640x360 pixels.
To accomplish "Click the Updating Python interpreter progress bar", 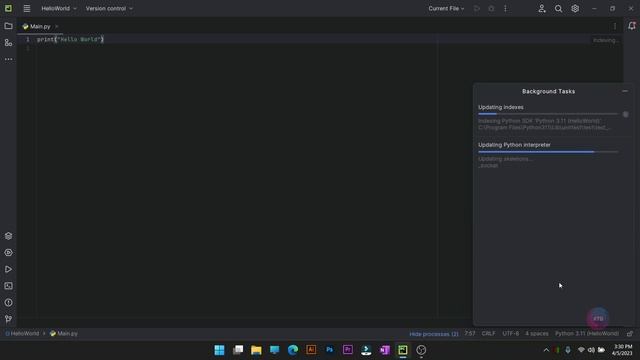I will coord(548,152).
